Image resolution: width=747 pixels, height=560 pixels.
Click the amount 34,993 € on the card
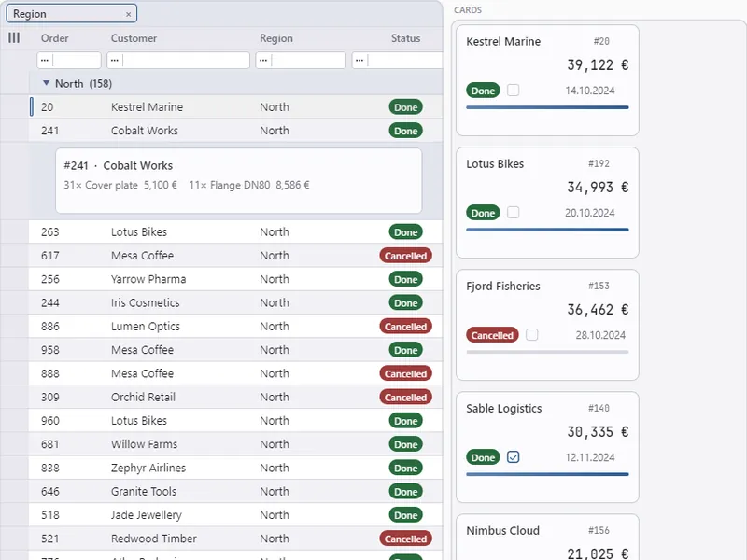pyautogui.click(x=598, y=188)
